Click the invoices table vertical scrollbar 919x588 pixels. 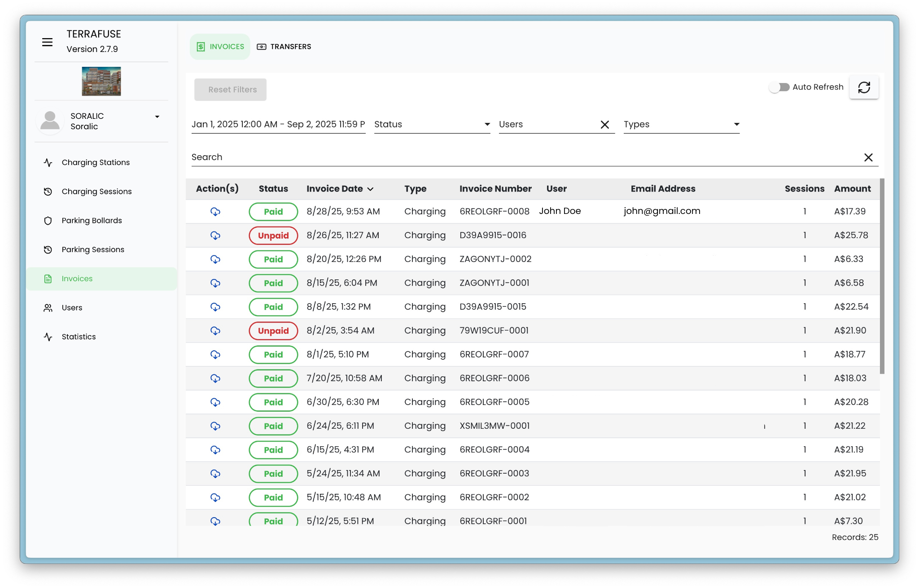(882, 276)
